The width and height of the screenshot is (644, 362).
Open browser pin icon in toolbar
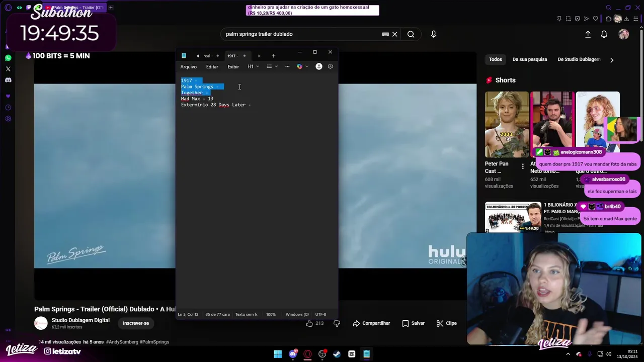point(559,19)
